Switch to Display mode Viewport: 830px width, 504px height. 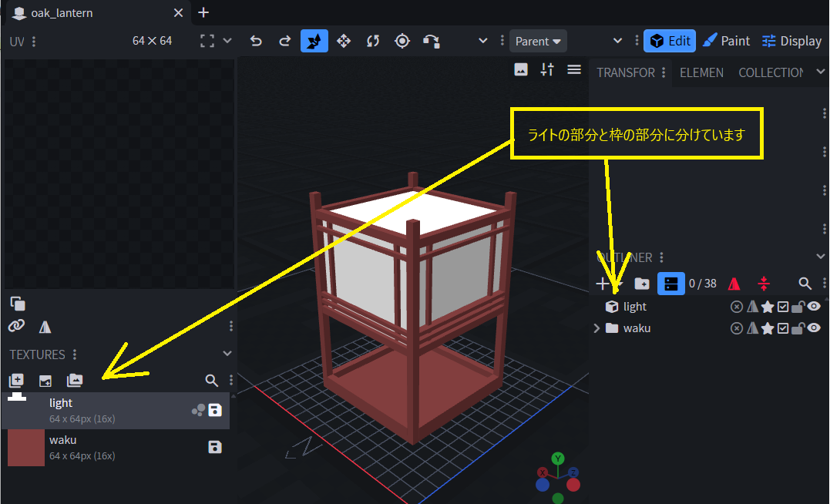tap(791, 41)
